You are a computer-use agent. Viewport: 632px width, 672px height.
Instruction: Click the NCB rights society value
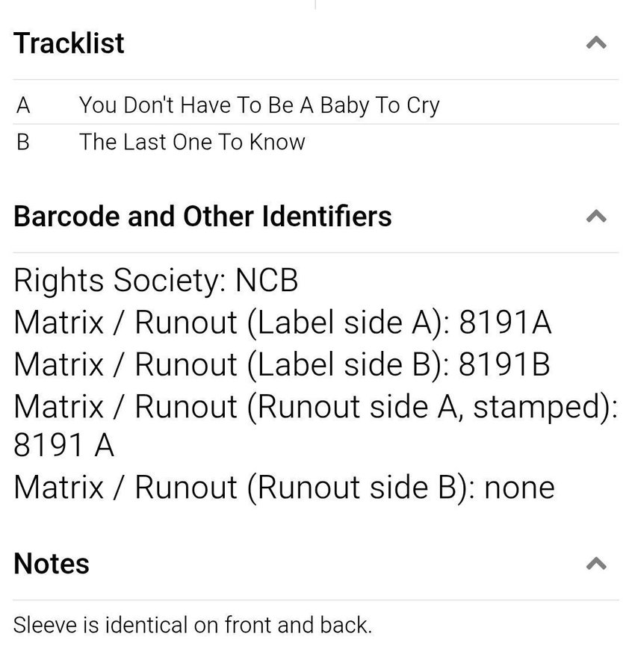pos(267,281)
